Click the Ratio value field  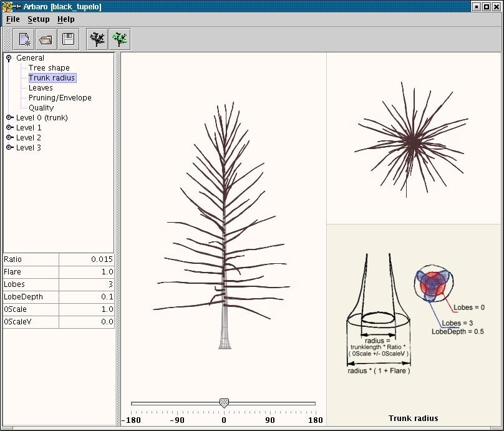pyautogui.click(x=87, y=259)
